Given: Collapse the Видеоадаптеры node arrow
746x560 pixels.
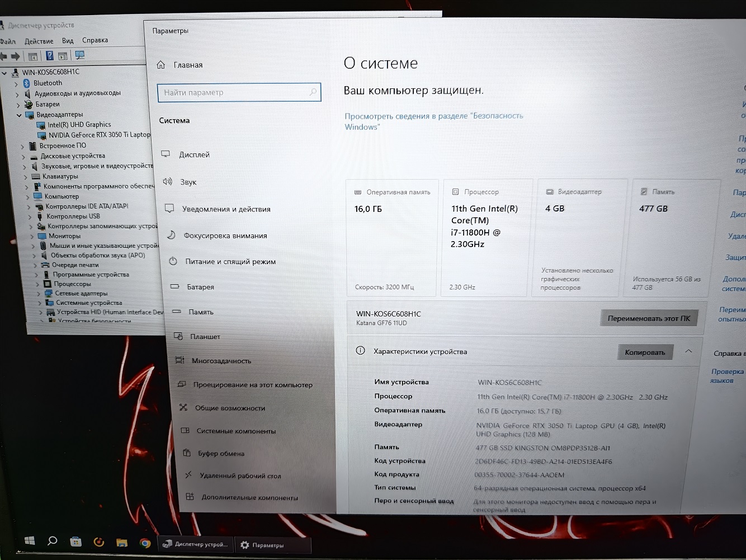Looking at the screenshot, I should 20,115.
